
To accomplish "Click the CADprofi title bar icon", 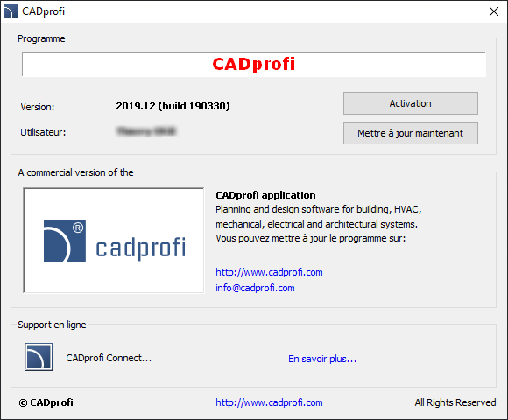I will click(10, 11).
